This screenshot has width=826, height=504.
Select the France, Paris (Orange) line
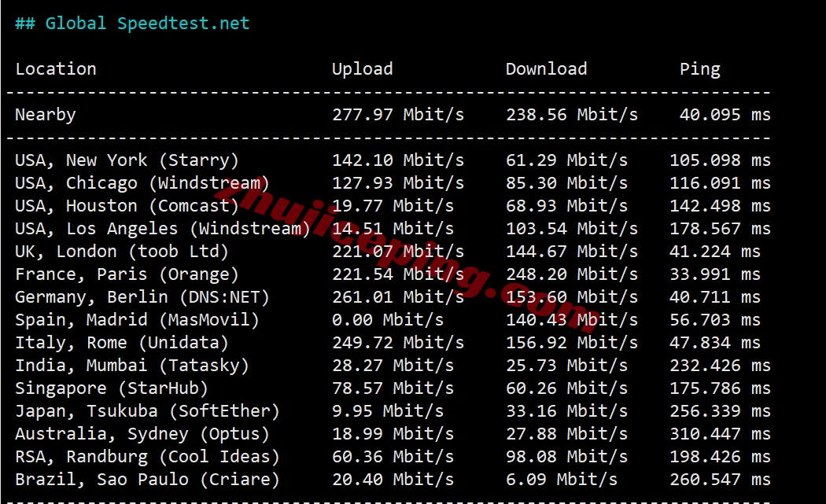[387, 274]
